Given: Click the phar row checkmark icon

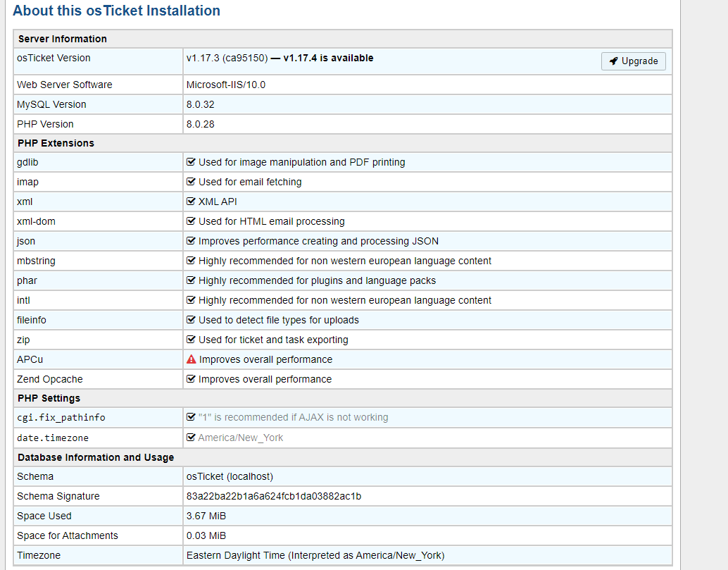Looking at the screenshot, I should [x=191, y=280].
